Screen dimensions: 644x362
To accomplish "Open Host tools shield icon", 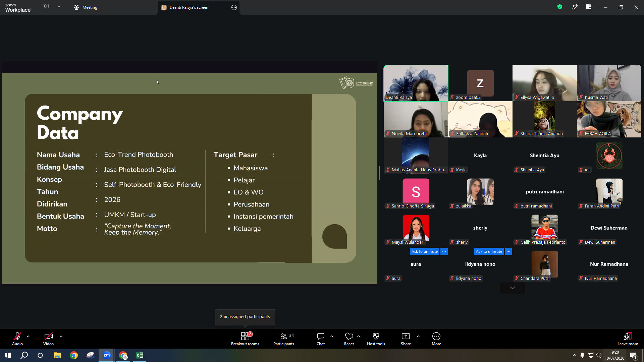I will click(376, 339).
